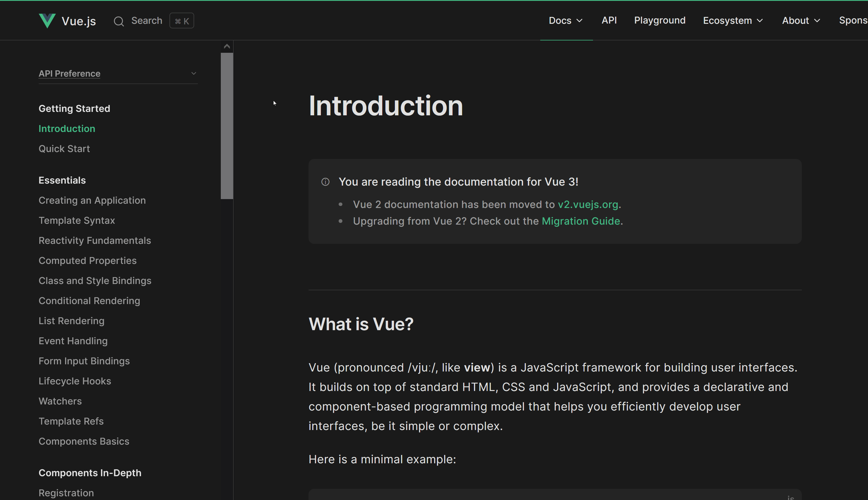Click the Search input field

click(x=147, y=21)
